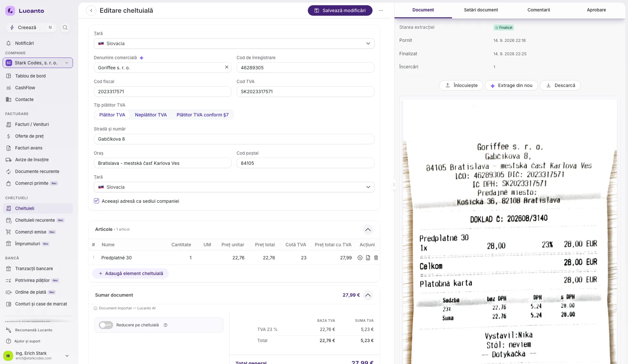628x364 pixels.
Task: Open Documente recurente
Action: pos(38,171)
